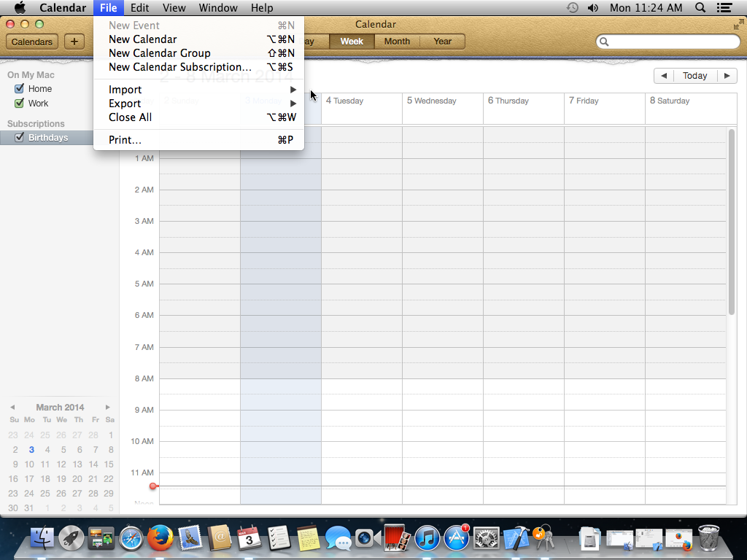Launch Firefox from the dock
747x560 pixels.
pos(160,538)
